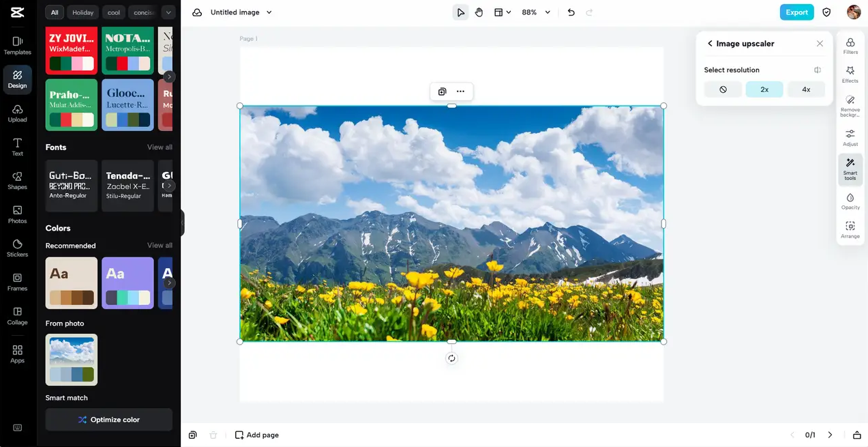Open the Templates sidebar panel
868x447 pixels.
tap(18, 46)
